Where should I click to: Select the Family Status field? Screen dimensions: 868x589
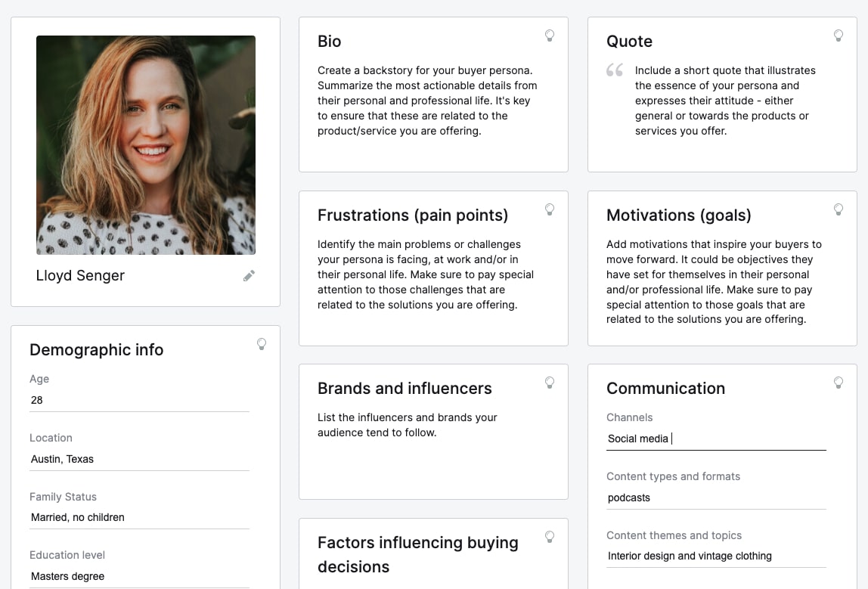coord(139,517)
